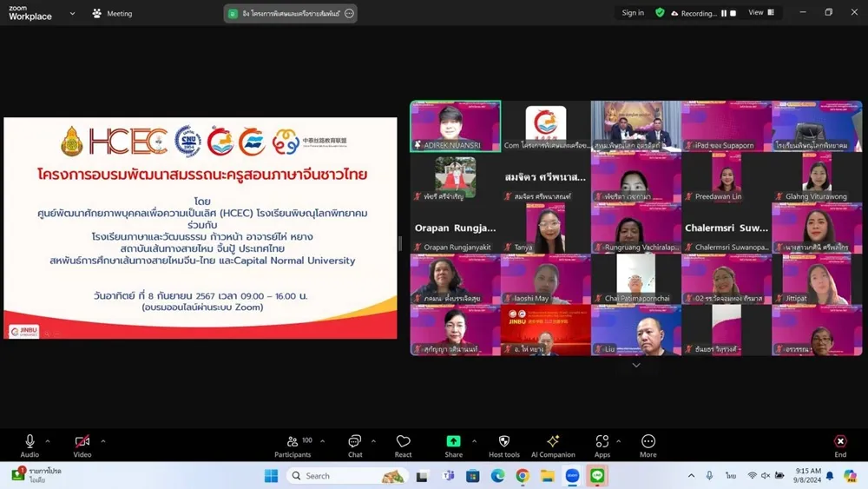Expand audio options caret beside Audio
Image resolution: width=868 pixels, height=489 pixels.
[48, 441]
